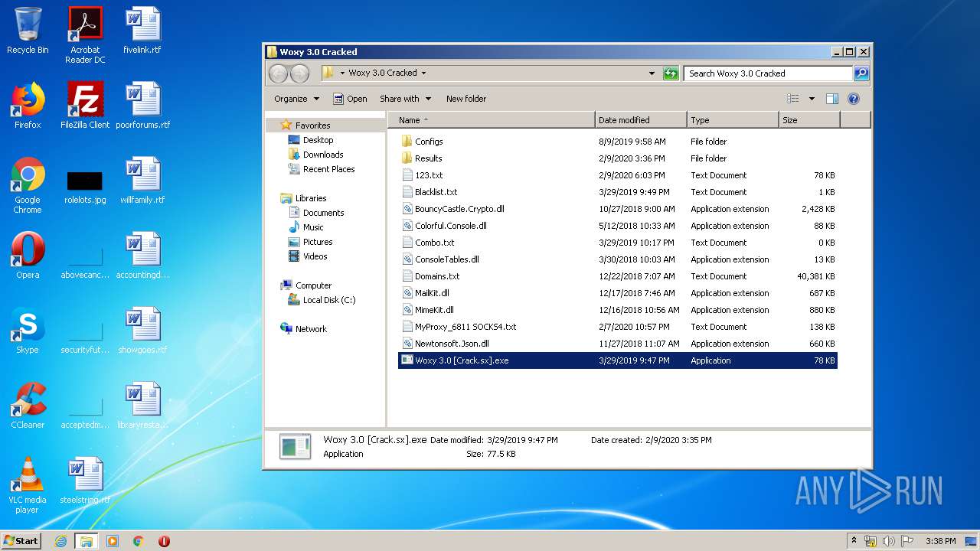This screenshot has height=551, width=980.
Task: Launch Acrobat Reader DC from desktop
Action: [85, 35]
